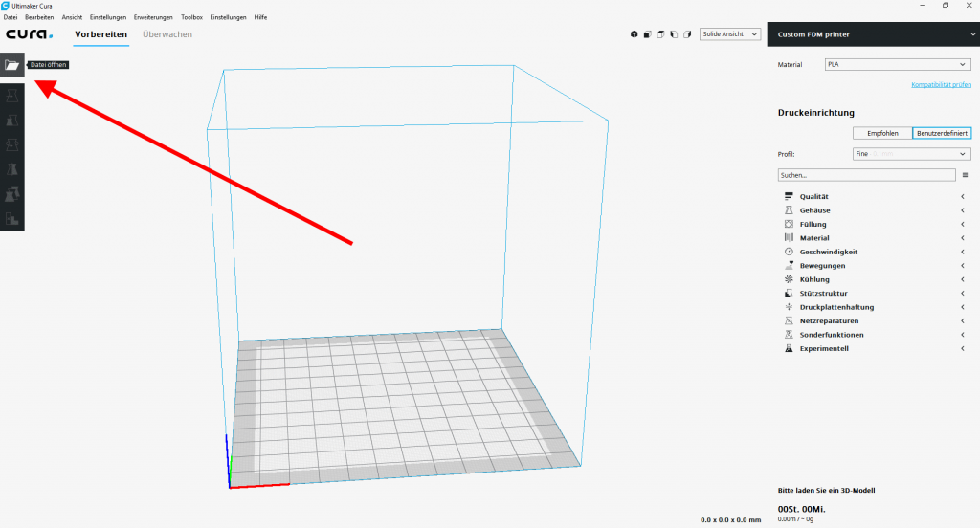Viewport: 980px width, 528px height.
Task: Switch to Empfohlen print setup mode
Action: (x=882, y=133)
